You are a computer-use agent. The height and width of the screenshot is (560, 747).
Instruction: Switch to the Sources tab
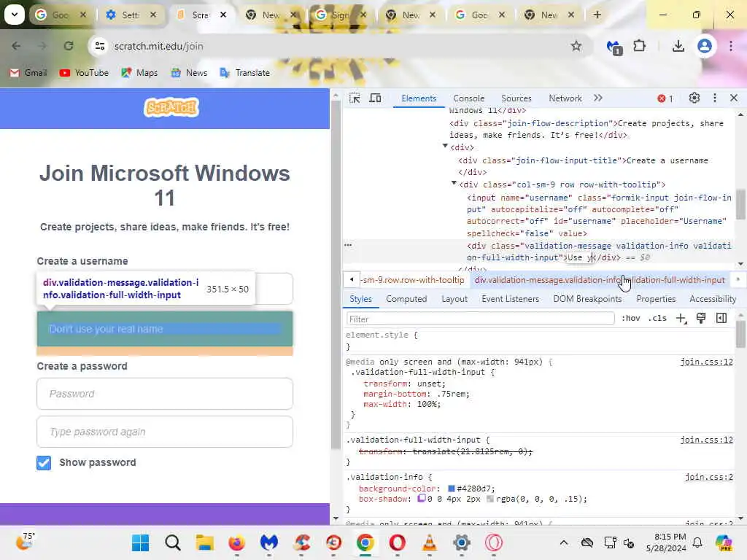[516, 98]
